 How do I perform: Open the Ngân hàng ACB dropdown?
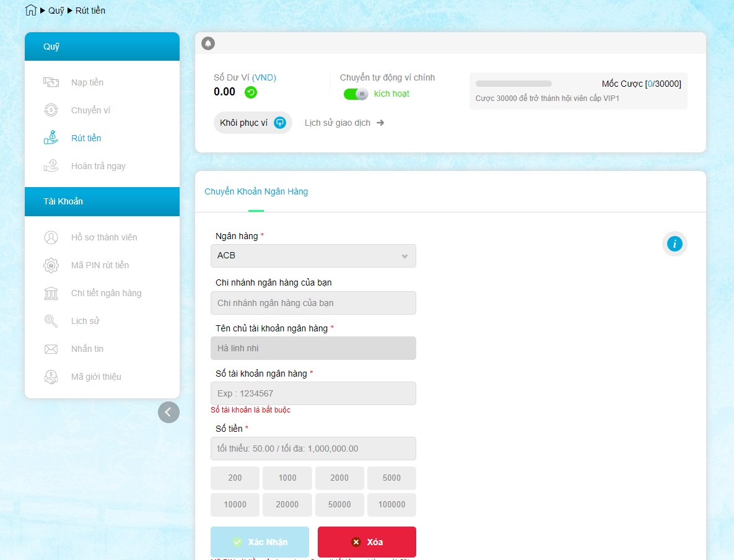click(x=313, y=256)
